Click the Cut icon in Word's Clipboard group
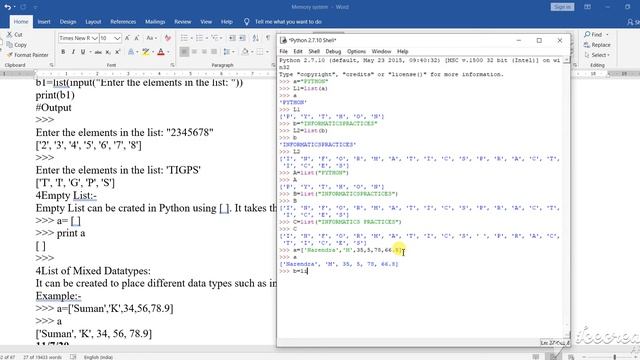 9,35
